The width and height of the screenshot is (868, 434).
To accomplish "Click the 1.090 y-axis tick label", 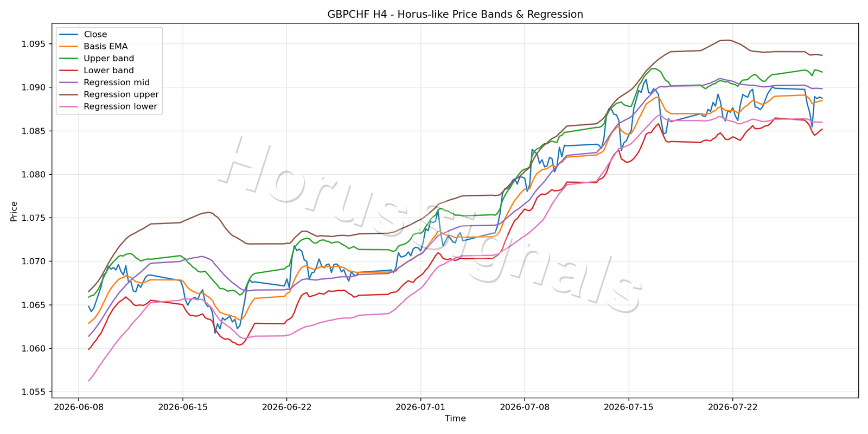I will pyautogui.click(x=35, y=87).
